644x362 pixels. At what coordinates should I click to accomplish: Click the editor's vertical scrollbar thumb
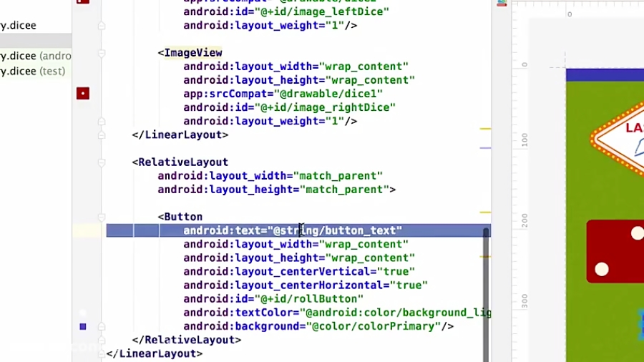pyautogui.click(x=486, y=295)
